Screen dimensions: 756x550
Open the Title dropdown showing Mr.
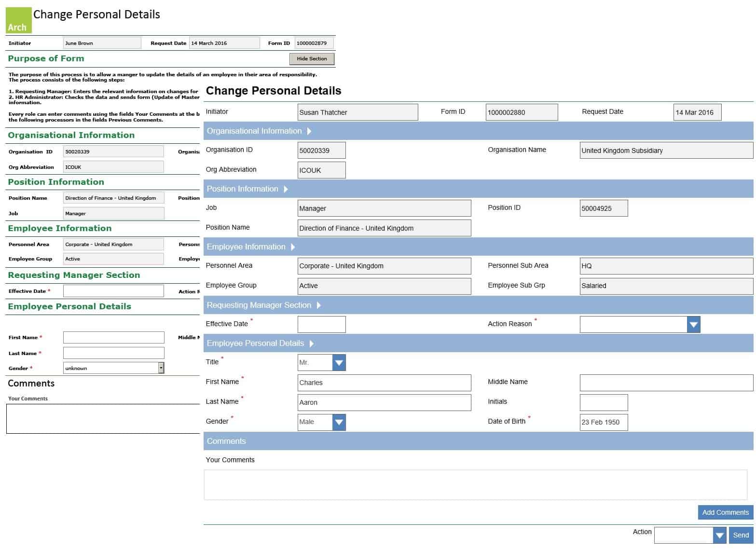point(339,362)
